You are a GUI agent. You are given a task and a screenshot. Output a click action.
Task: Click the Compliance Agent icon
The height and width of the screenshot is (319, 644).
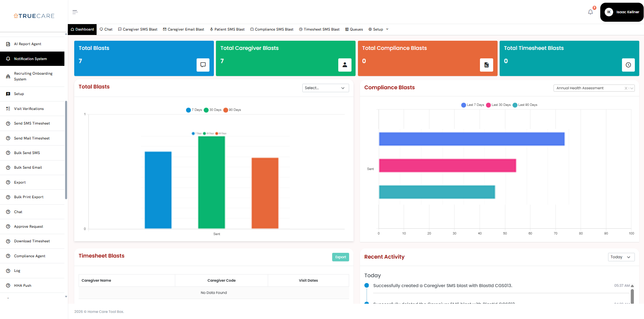point(8,256)
